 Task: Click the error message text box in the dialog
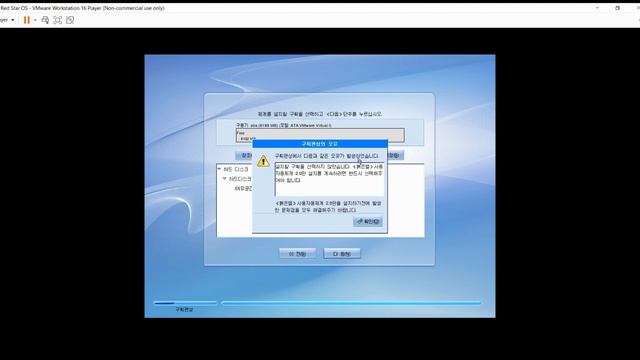(x=329, y=179)
